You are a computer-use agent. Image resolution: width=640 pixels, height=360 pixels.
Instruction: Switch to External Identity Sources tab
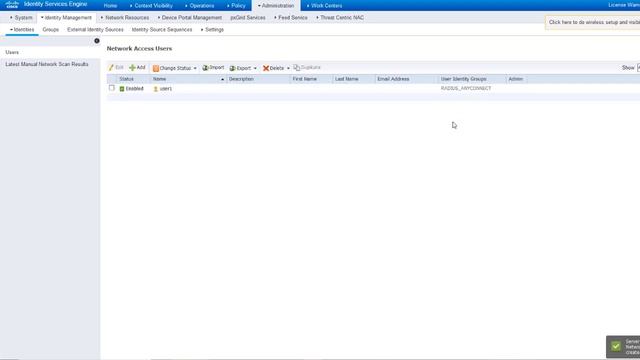[95, 29]
